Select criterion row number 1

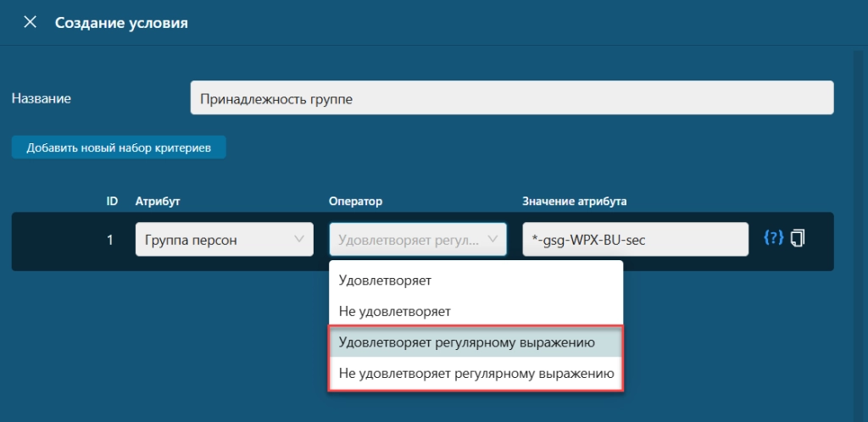pyautogui.click(x=109, y=240)
